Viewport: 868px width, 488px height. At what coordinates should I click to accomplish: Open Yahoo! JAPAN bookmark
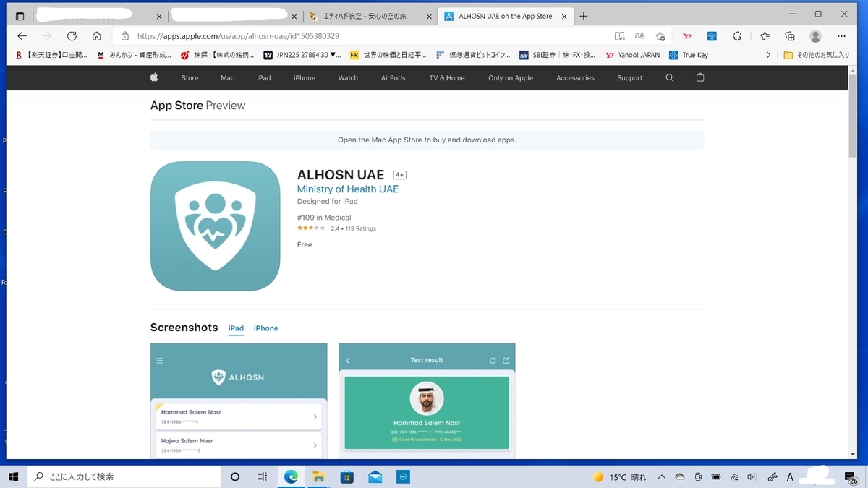[632, 55]
